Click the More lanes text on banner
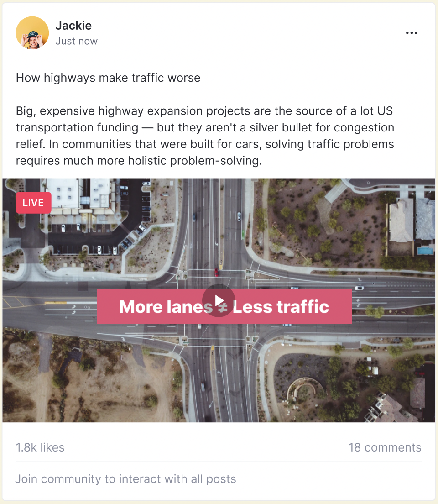Viewport: 438px width, 504px height. coord(166,307)
